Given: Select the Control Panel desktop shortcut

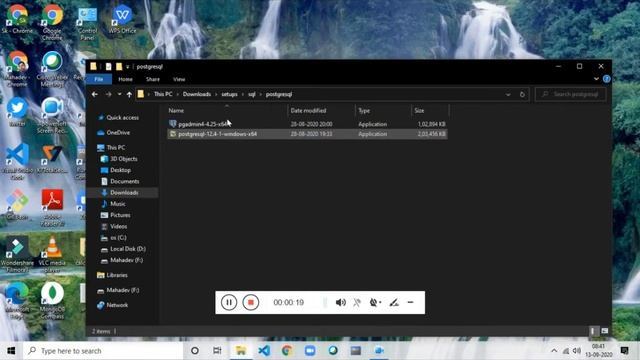Looking at the screenshot, I should (87, 23).
